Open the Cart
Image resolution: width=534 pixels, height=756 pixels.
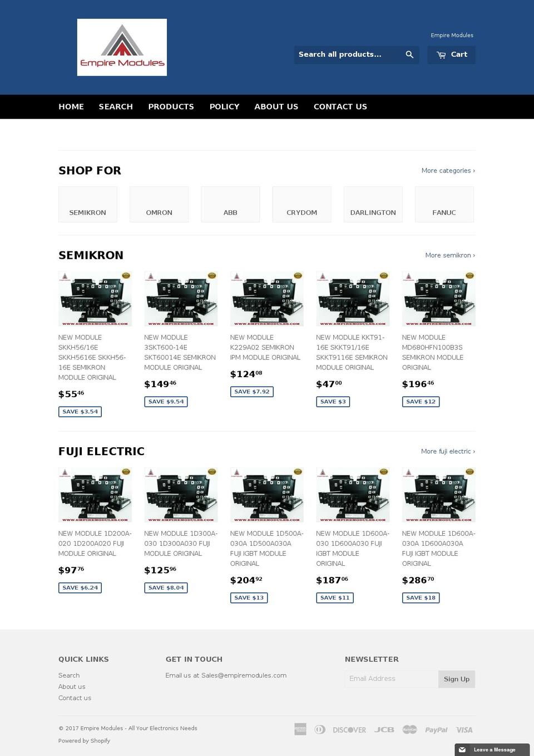(x=451, y=55)
